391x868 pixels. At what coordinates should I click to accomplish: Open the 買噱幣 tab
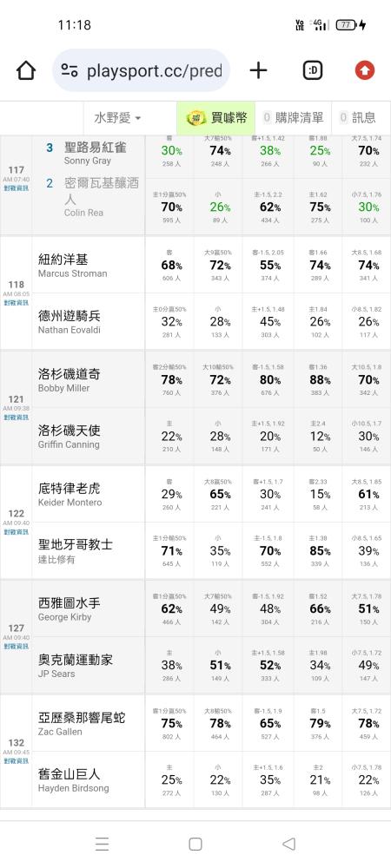[216, 118]
